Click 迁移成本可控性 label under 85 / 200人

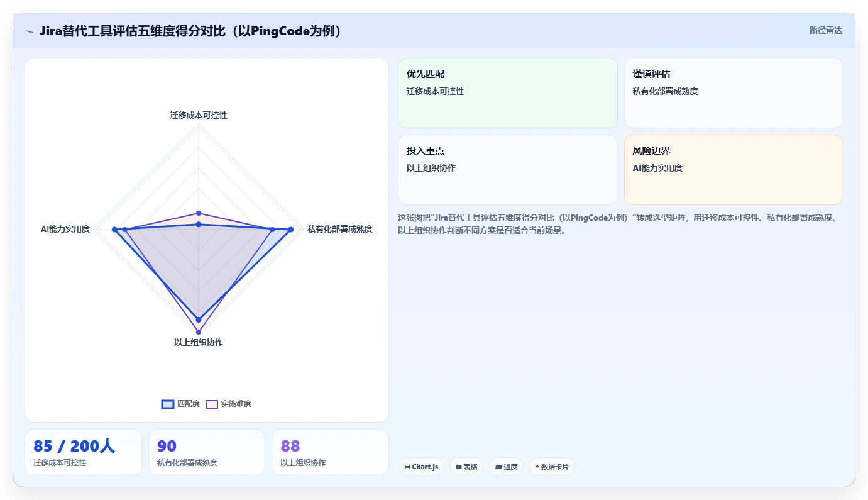(x=60, y=463)
